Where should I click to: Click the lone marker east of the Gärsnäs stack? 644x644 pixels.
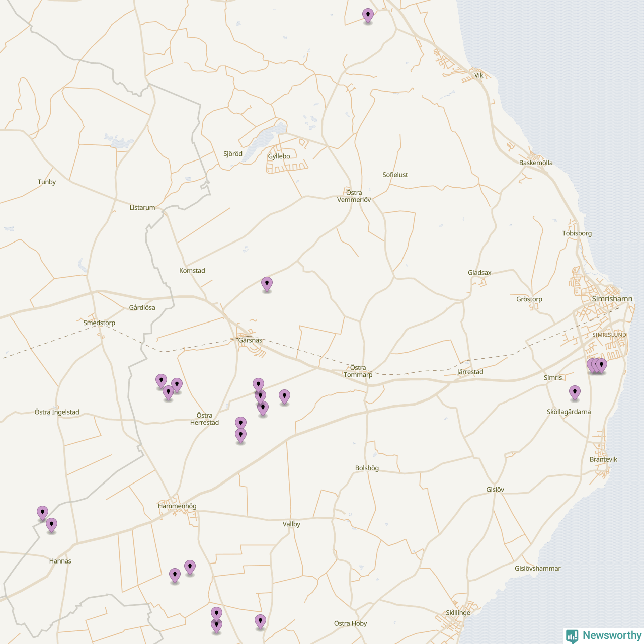point(284,397)
